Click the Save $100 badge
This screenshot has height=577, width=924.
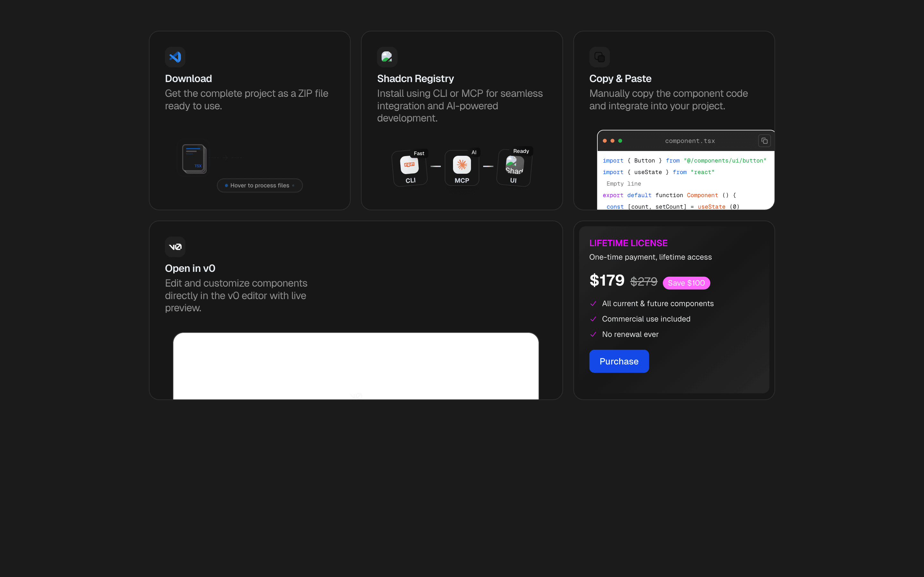click(686, 283)
